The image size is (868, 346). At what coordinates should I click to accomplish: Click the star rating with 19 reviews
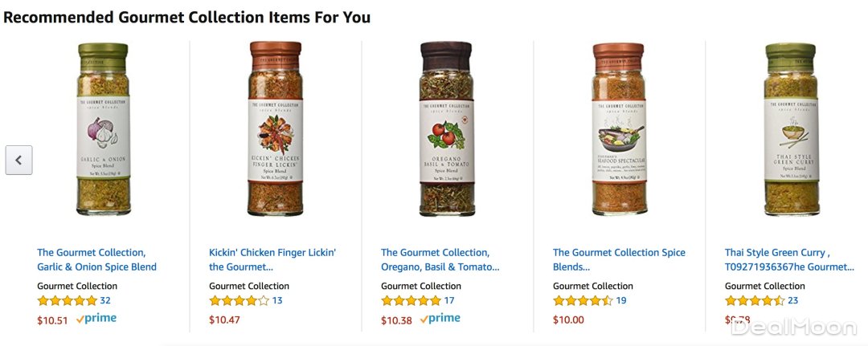tap(583, 301)
